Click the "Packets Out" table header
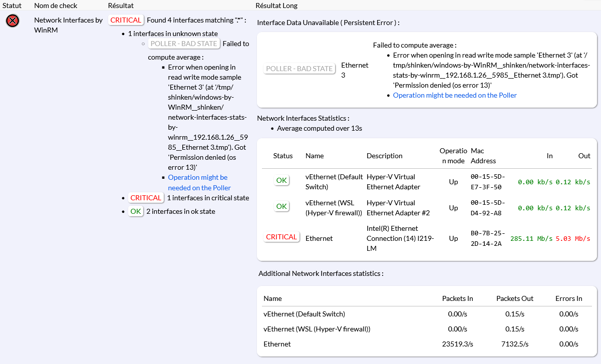The image size is (601, 364). (x=514, y=298)
